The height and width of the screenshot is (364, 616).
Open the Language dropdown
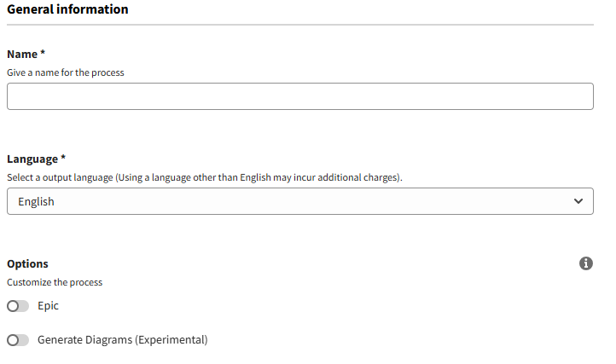point(299,201)
